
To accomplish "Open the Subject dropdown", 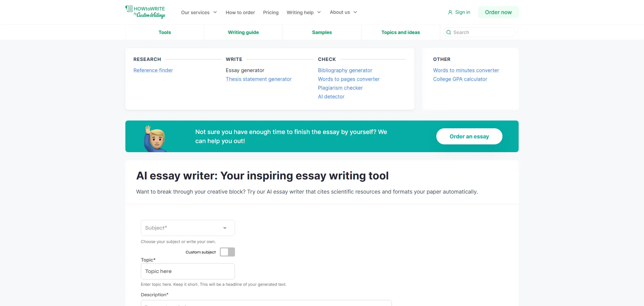I will tap(188, 228).
